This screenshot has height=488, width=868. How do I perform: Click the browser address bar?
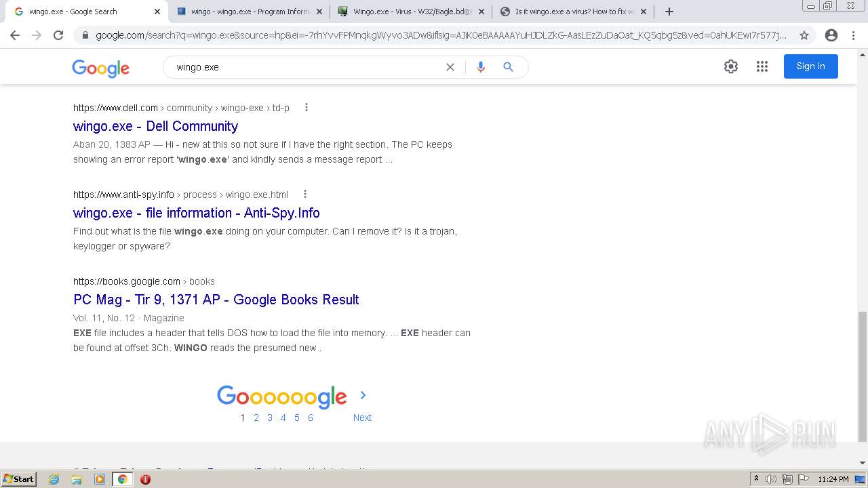[x=441, y=35]
